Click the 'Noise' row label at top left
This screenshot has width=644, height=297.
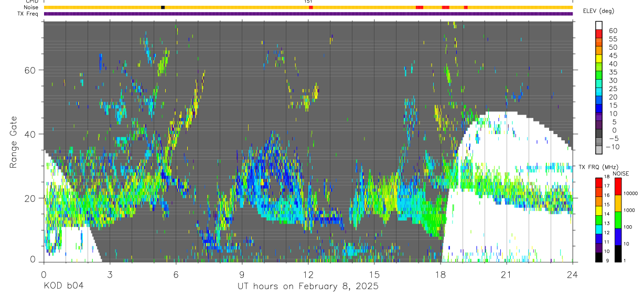[x=31, y=7]
